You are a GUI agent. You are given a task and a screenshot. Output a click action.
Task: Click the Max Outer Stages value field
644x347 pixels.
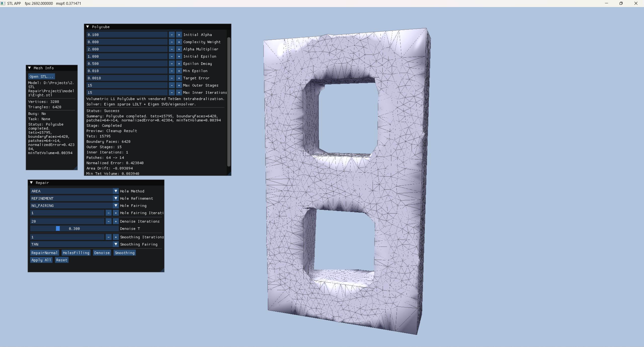(x=127, y=85)
